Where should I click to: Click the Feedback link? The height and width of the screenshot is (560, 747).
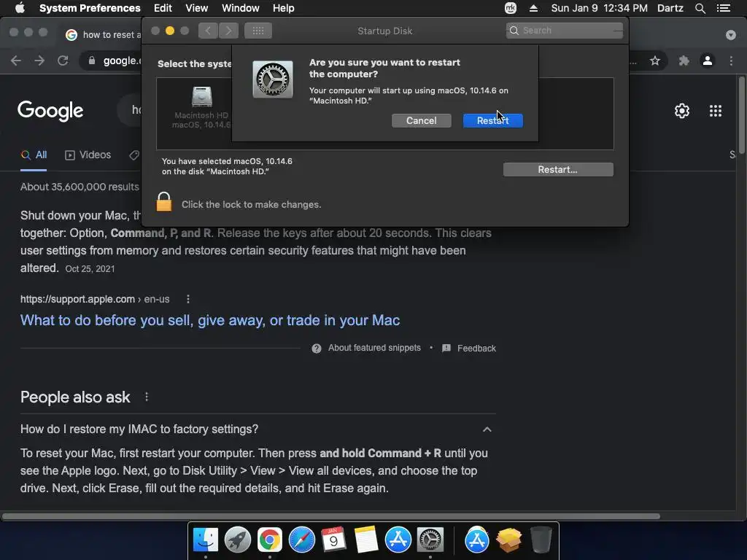469,348
